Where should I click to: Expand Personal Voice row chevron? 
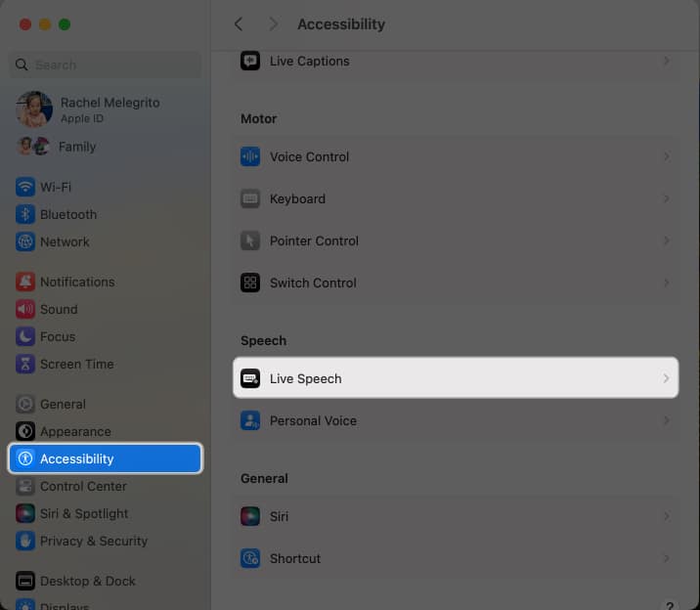667,420
